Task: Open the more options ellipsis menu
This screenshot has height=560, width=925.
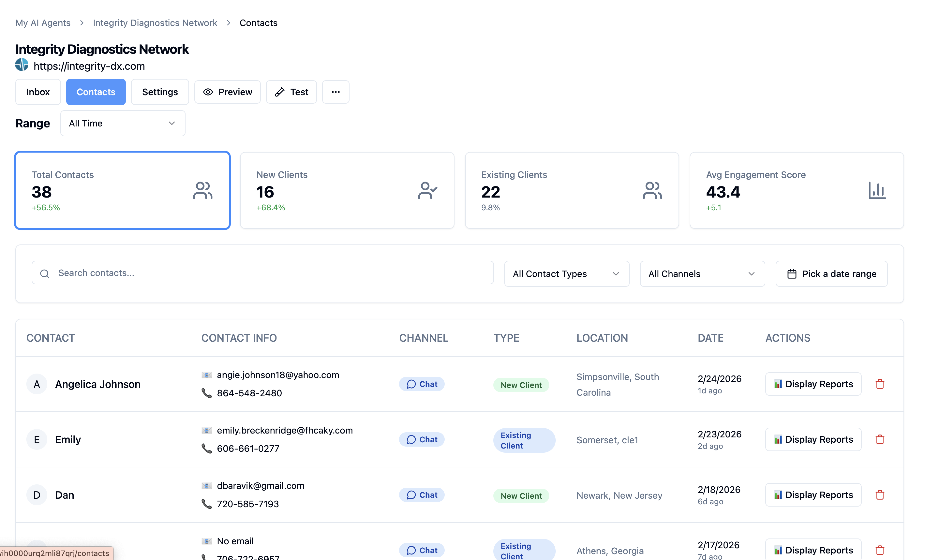Action: (336, 92)
